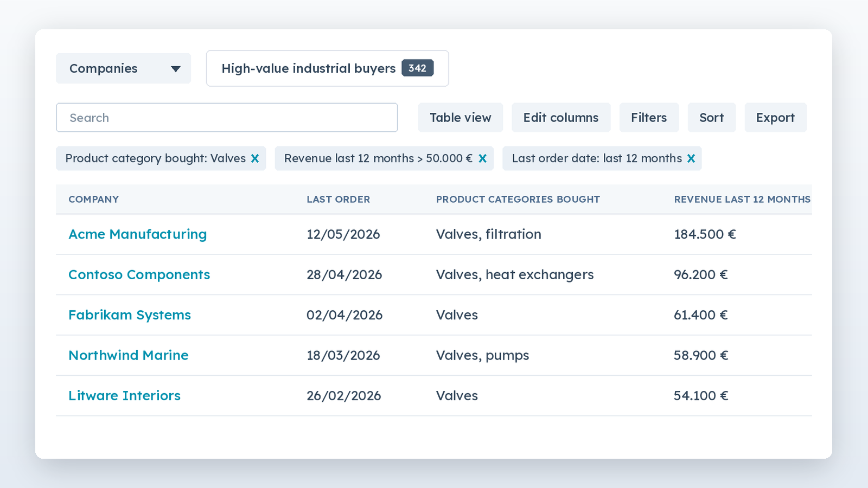Sort by the COMPANY column header
The image size is (868, 488).
[93, 199]
